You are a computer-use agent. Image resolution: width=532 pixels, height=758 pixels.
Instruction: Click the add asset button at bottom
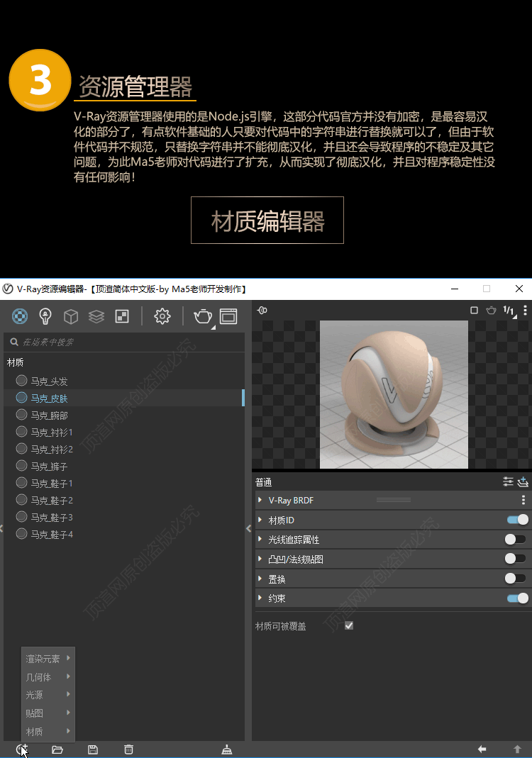point(22,749)
